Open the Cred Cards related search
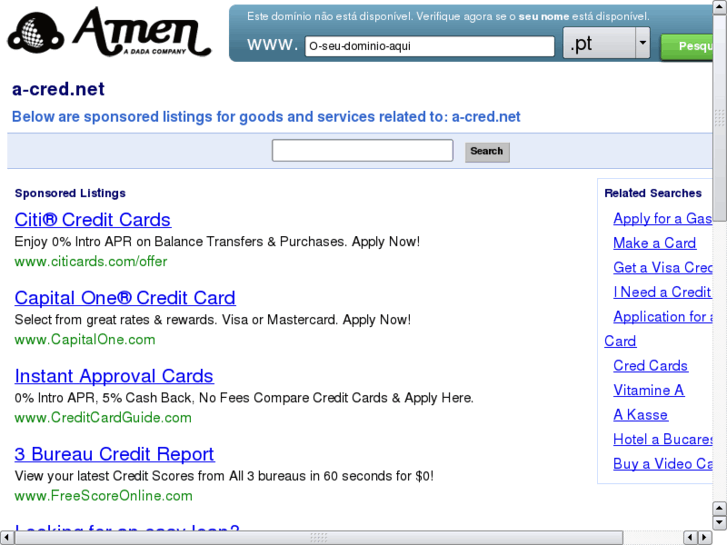Screen dimensions: 727x545 click(x=650, y=365)
